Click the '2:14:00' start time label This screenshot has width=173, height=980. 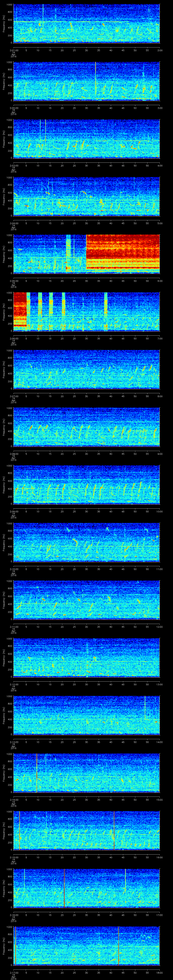click(x=14, y=799)
